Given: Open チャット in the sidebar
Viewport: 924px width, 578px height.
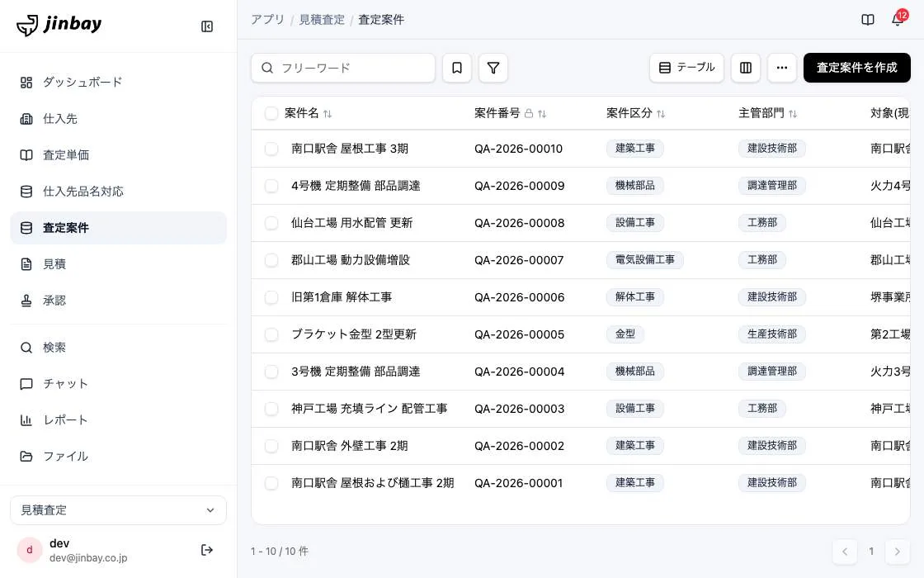Looking at the screenshot, I should (x=119, y=384).
